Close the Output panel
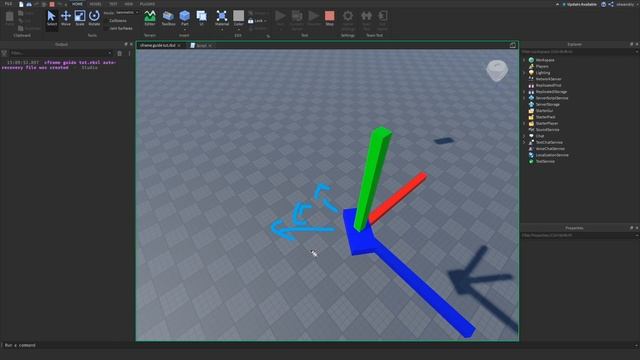The width and height of the screenshot is (640, 360). (131, 44)
